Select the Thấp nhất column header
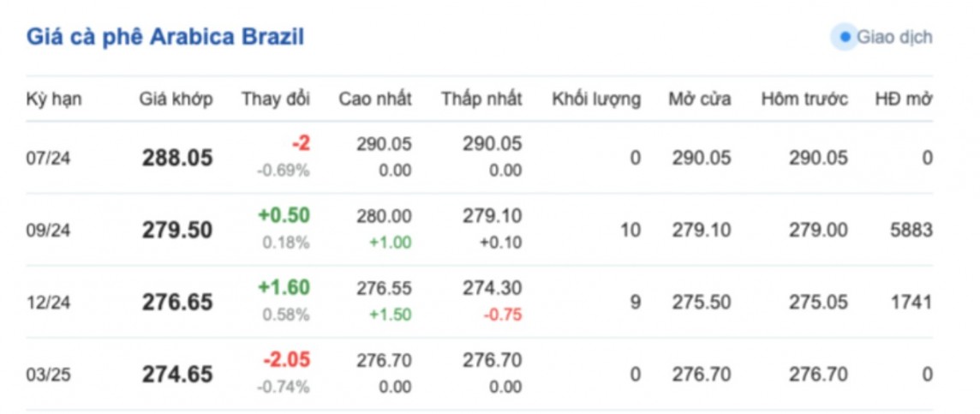The image size is (980, 414). (x=481, y=99)
